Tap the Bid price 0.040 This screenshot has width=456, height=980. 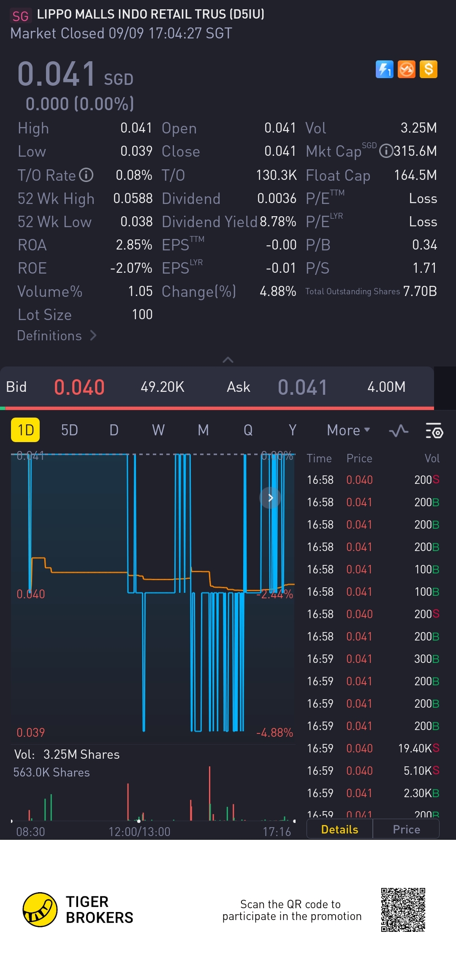tap(79, 387)
